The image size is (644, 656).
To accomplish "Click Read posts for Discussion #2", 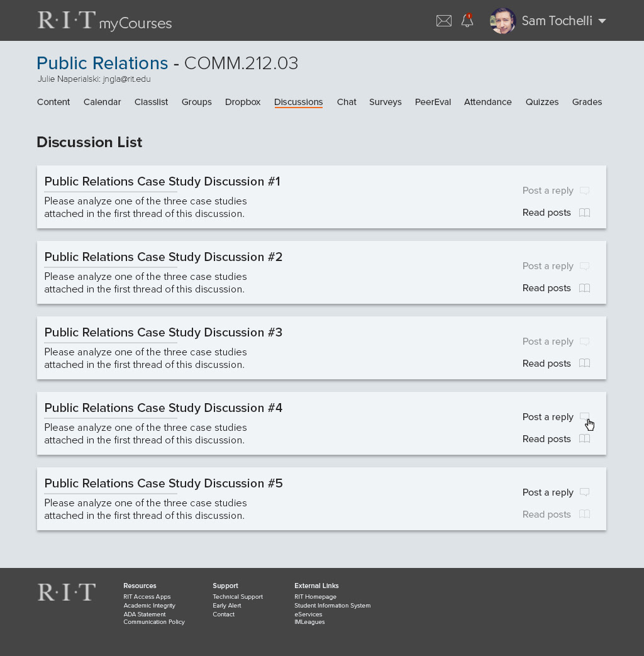I will tap(547, 288).
